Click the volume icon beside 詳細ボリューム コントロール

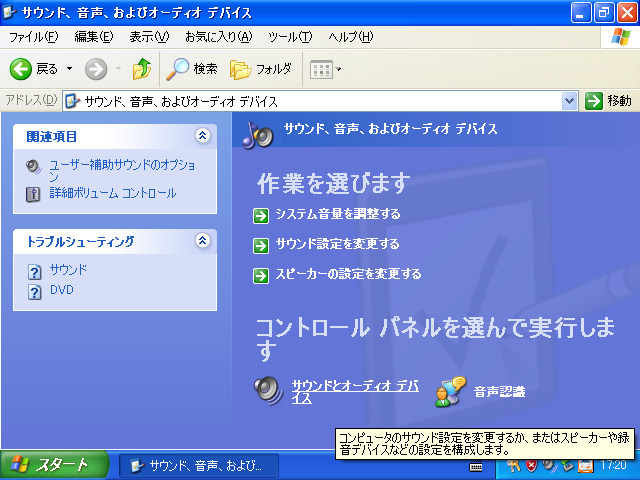[x=33, y=194]
